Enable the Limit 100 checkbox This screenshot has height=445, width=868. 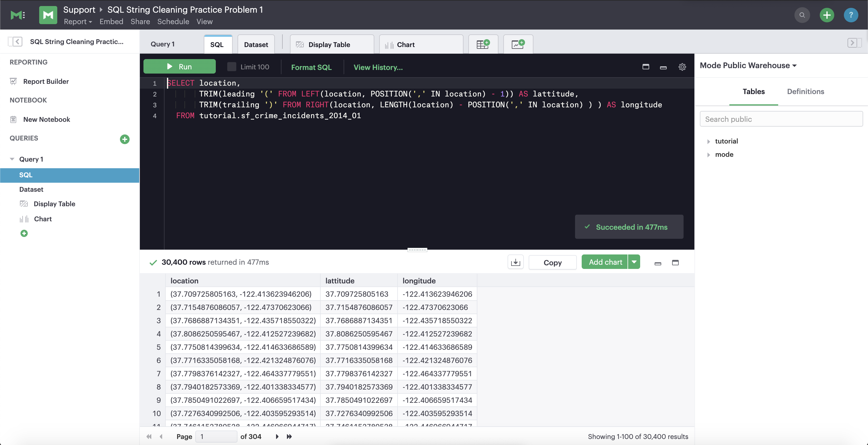[231, 67]
